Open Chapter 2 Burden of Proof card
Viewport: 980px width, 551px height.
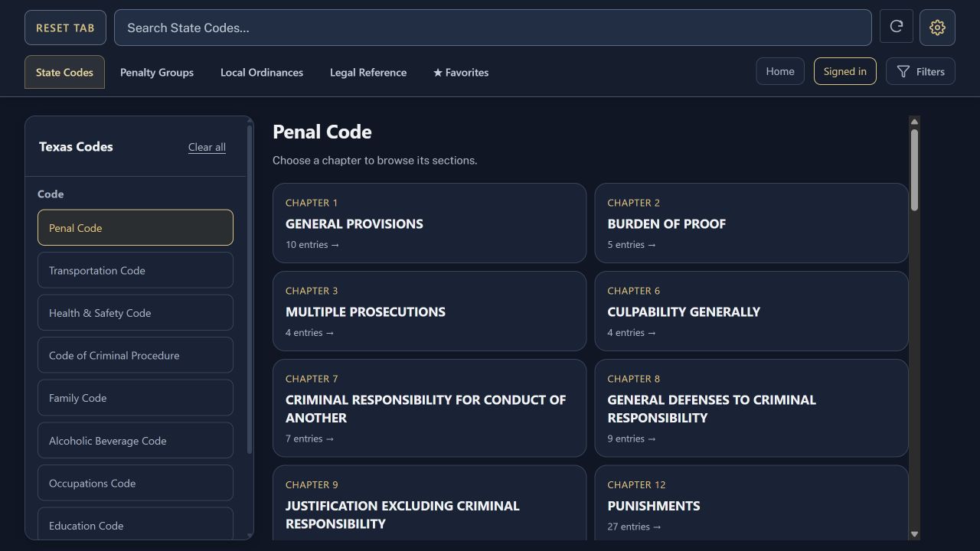click(x=751, y=223)
